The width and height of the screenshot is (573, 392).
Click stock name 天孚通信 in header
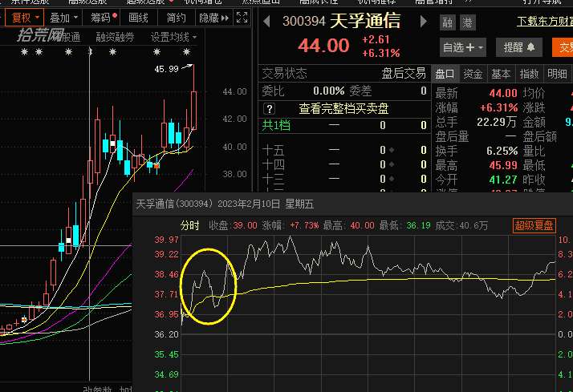(365, 21)
